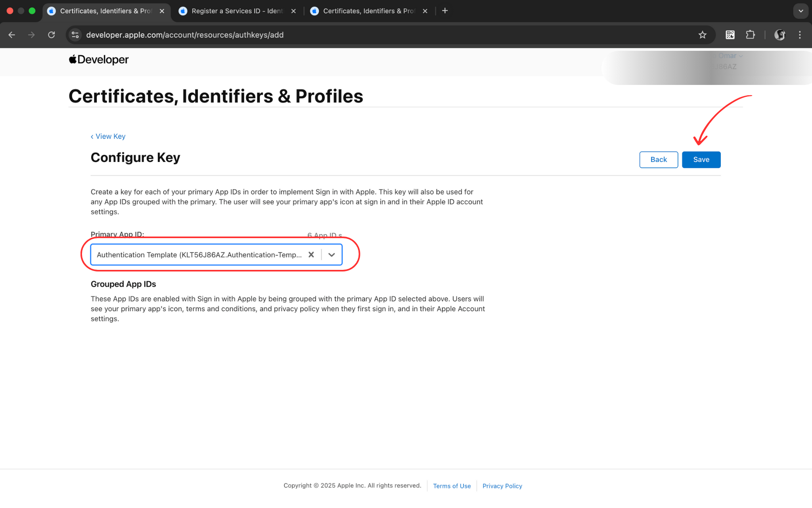Image resolution: width=812 pixels, height=508 pixels.
Task: Clear the selected Primary App ID
Action: pos(311,255)
